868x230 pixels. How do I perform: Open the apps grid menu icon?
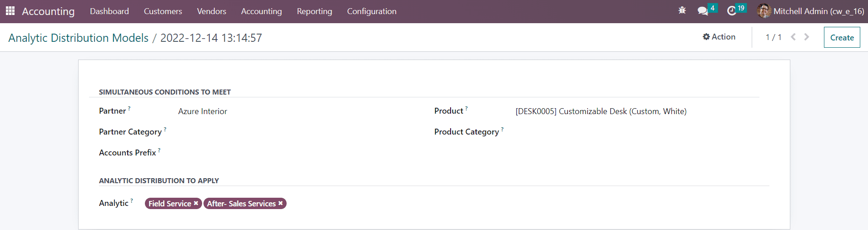tap(10, 11)
